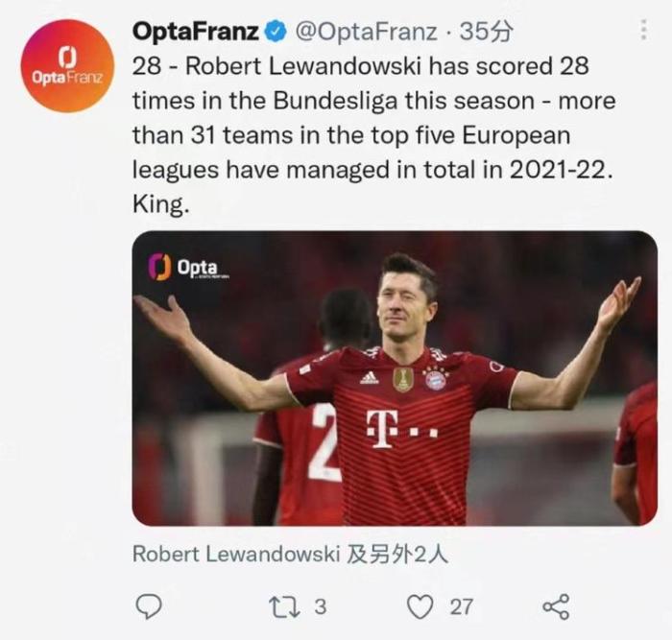This screenshot has height=640, width=672.
Task: Open the three-dot more options menu
Action: (x=642, y=30)
